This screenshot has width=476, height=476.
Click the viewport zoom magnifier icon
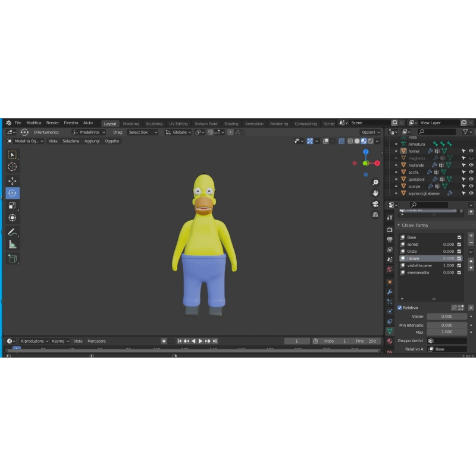pos(375,182)
